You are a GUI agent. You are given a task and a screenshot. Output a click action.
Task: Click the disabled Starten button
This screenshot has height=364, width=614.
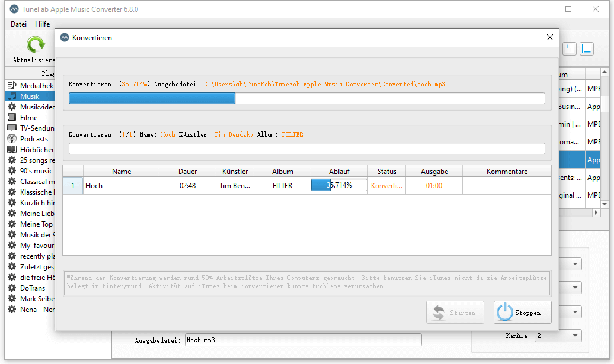tap(455, 312)
